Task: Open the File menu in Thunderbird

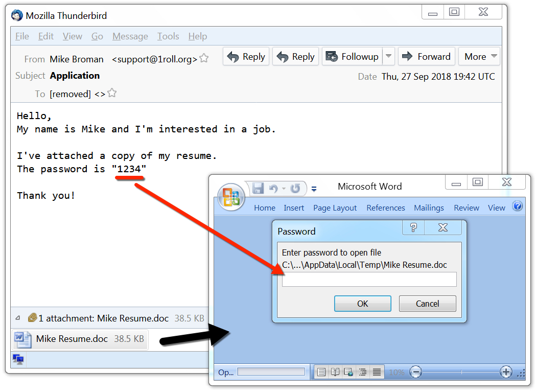Action: [22, 36]
